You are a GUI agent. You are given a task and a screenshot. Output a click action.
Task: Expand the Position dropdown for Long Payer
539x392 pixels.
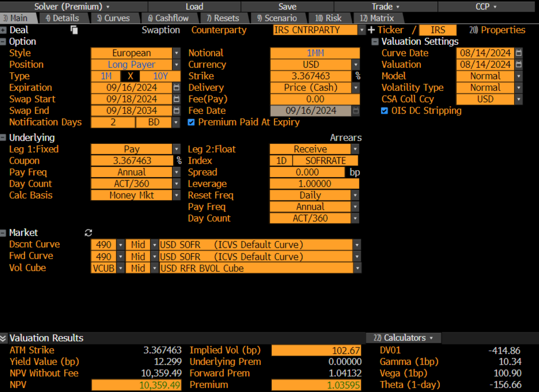click(177, 65)
